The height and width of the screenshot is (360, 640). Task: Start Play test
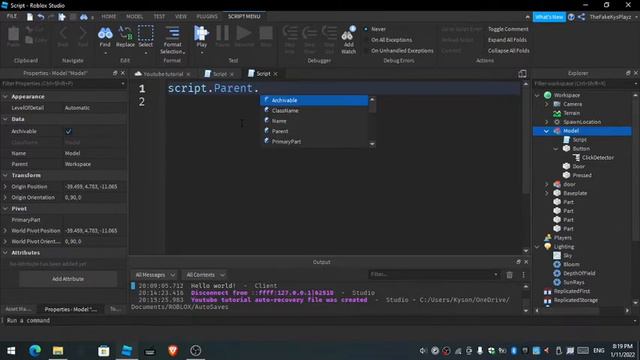[202, 37]
